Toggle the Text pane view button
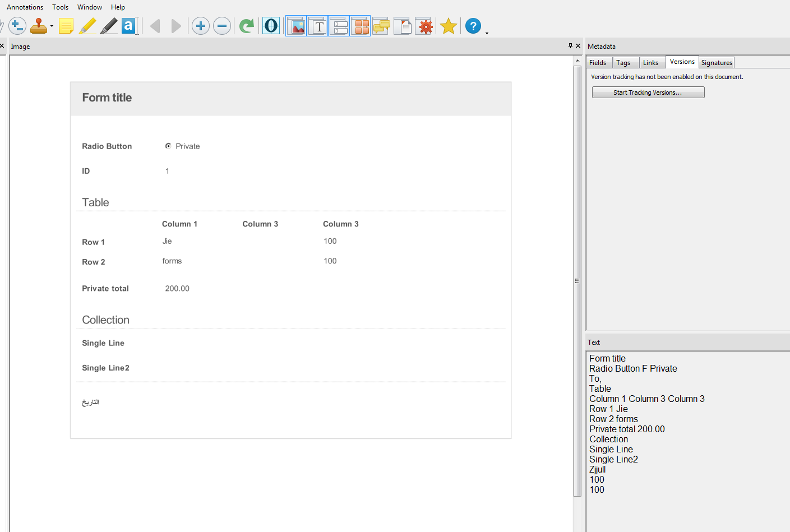The width and height of the screenshot is (790, 532). pos(318,26)
